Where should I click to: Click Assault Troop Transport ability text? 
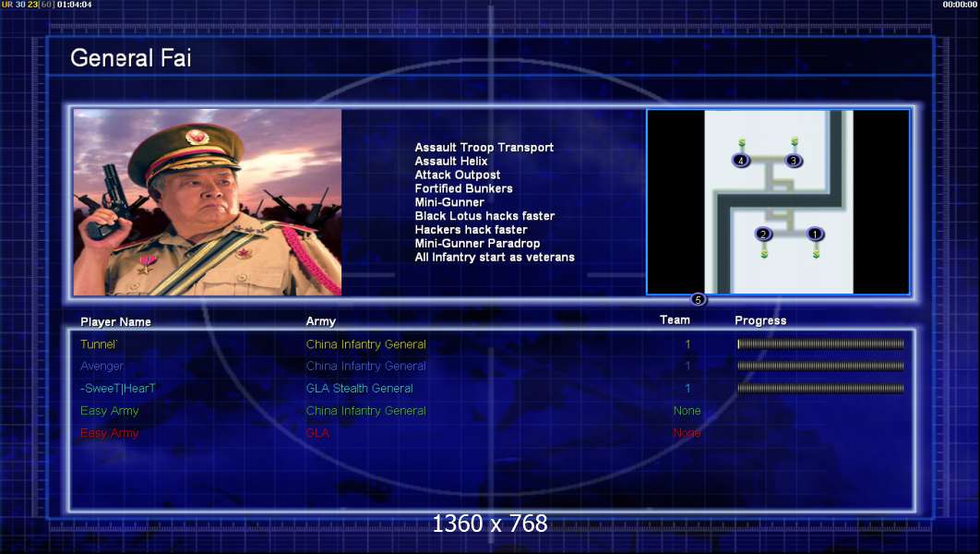click(x=484, y=148)
